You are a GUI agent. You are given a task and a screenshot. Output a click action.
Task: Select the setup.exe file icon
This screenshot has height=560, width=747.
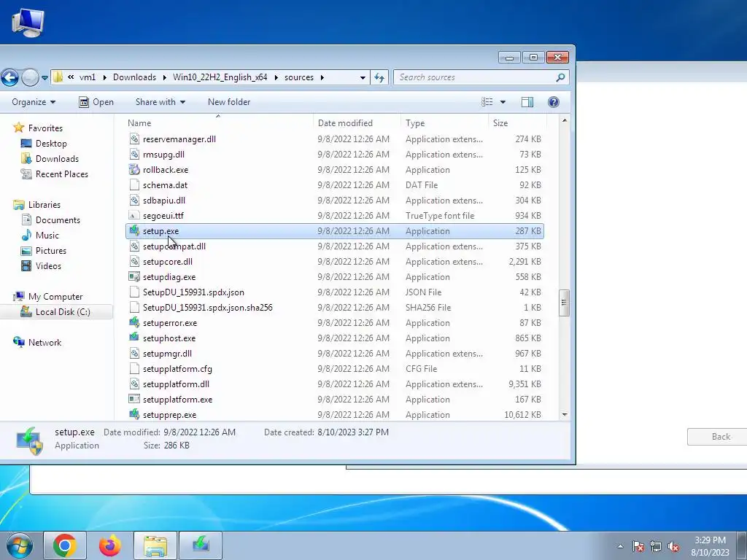(134, 231)
